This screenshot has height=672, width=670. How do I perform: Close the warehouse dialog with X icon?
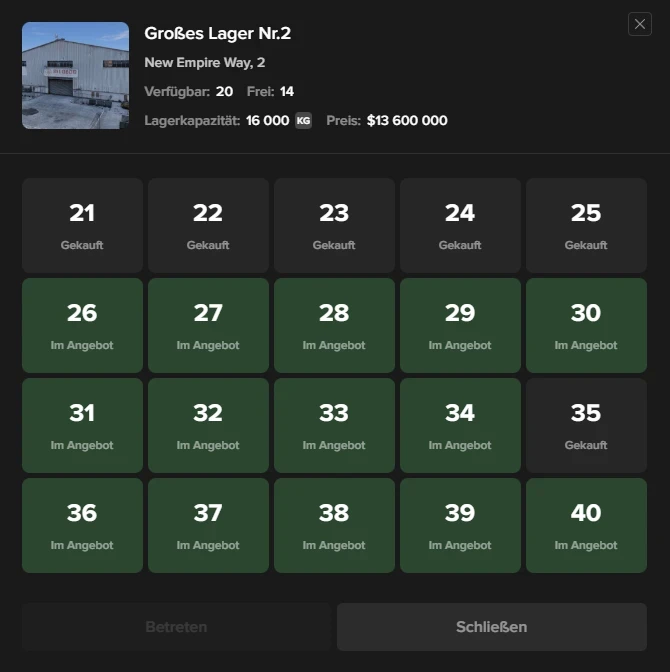point(639,24)
